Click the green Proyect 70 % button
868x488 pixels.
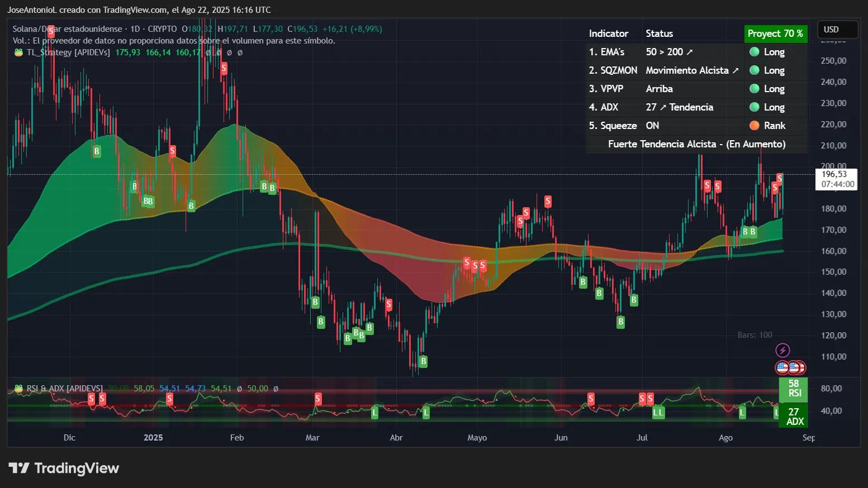pyautogui.click(x=776, y=34)
